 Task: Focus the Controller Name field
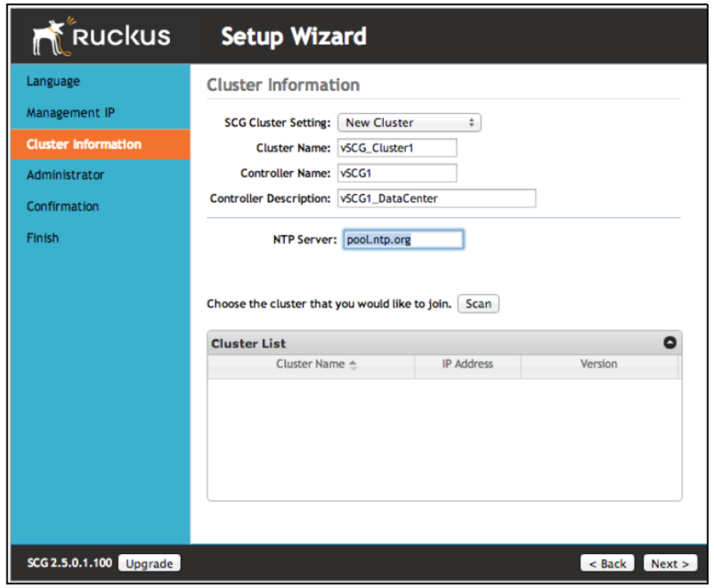[397, 173]
